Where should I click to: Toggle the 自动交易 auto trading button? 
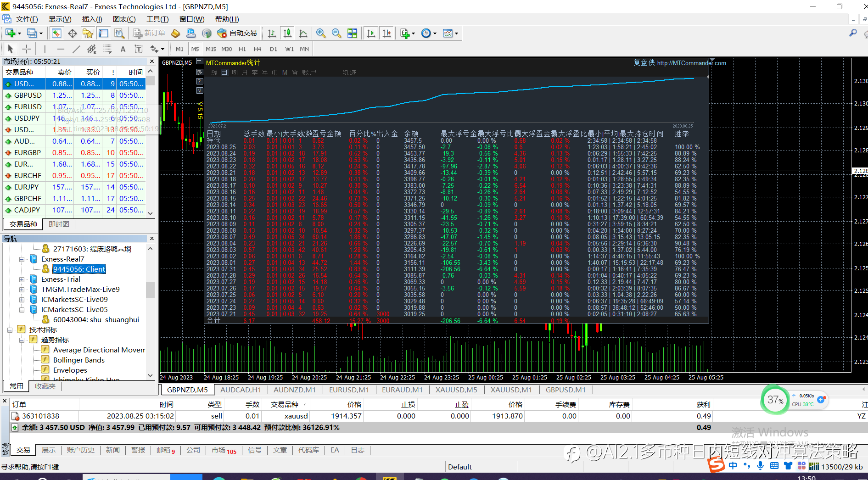237,33
